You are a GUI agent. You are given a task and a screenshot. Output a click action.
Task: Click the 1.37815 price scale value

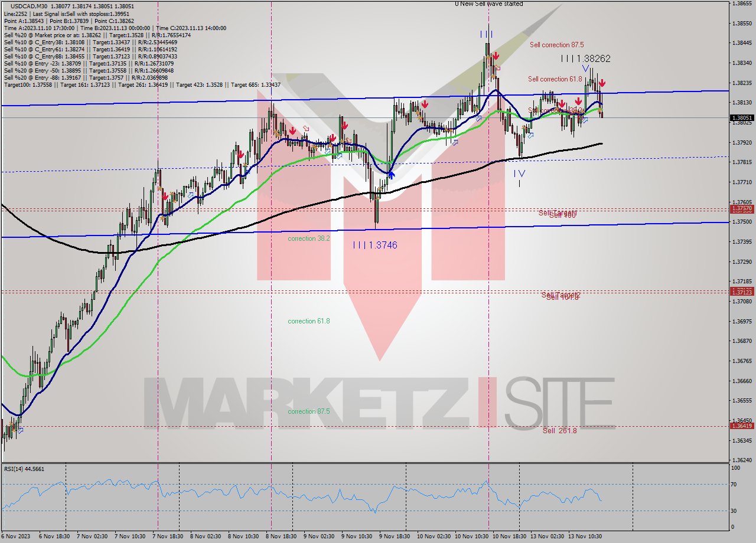(742, 162)
